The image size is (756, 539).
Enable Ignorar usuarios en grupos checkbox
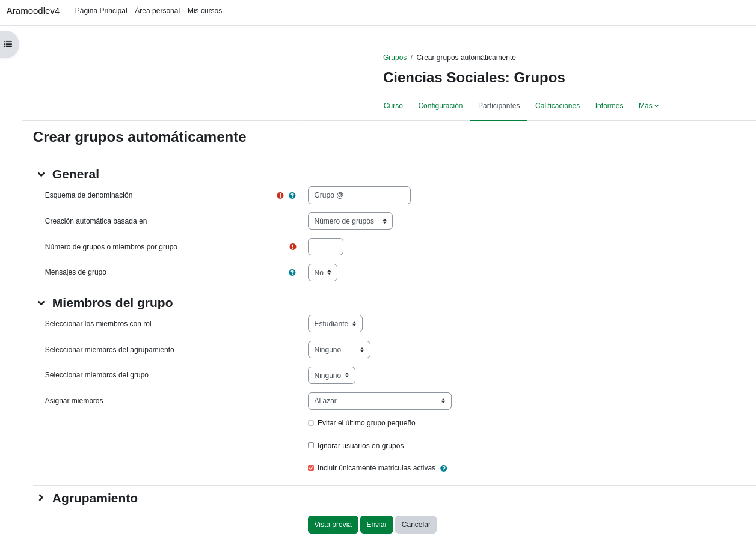coord(311,445)
